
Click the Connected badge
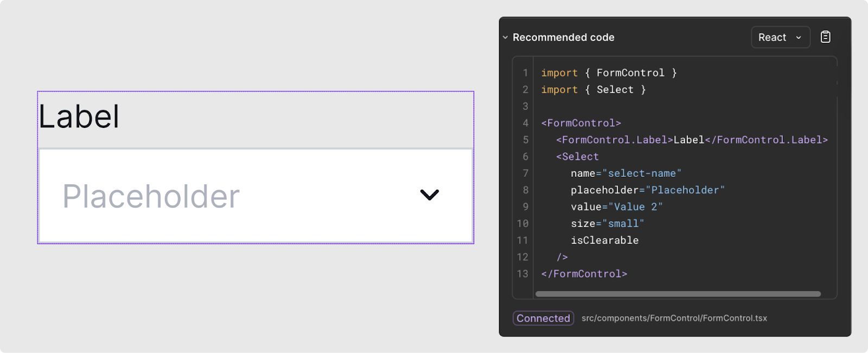[x=543, y=318]
